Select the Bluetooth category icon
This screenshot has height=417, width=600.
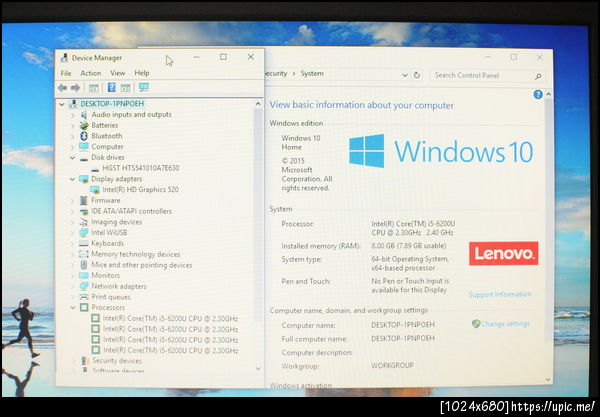pos(84,136)
